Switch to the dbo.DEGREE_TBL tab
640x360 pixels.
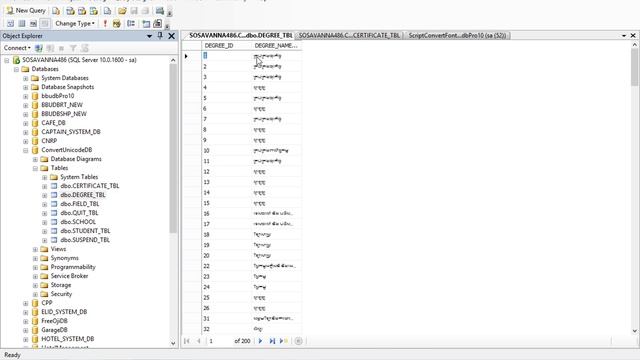point(241,36)
